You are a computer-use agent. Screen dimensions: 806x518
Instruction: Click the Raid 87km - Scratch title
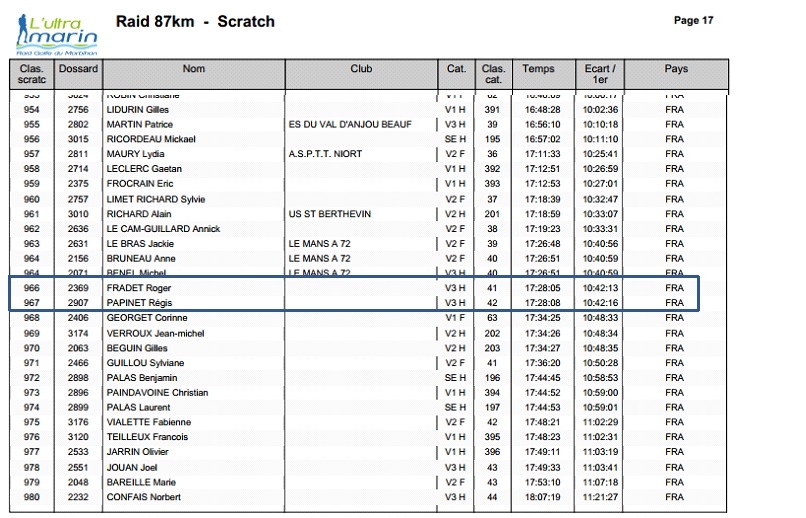coord(195,22)
